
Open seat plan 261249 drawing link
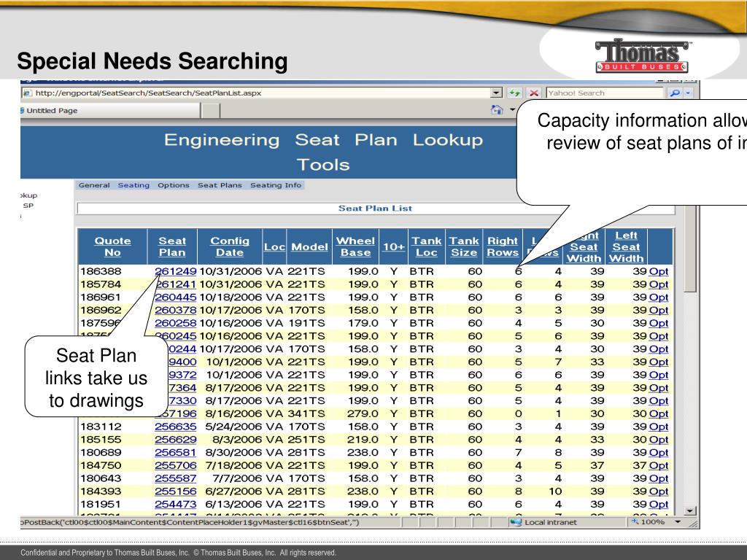[x=175, y=271]
